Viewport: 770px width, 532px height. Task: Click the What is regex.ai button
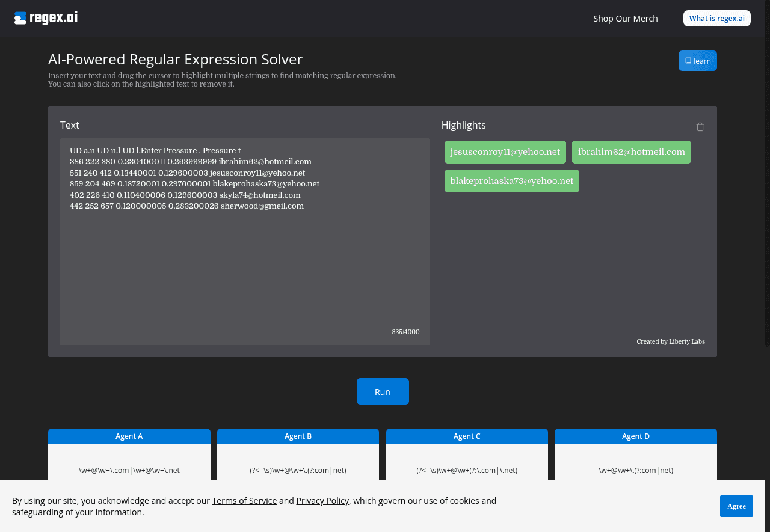tap(716, 18)
